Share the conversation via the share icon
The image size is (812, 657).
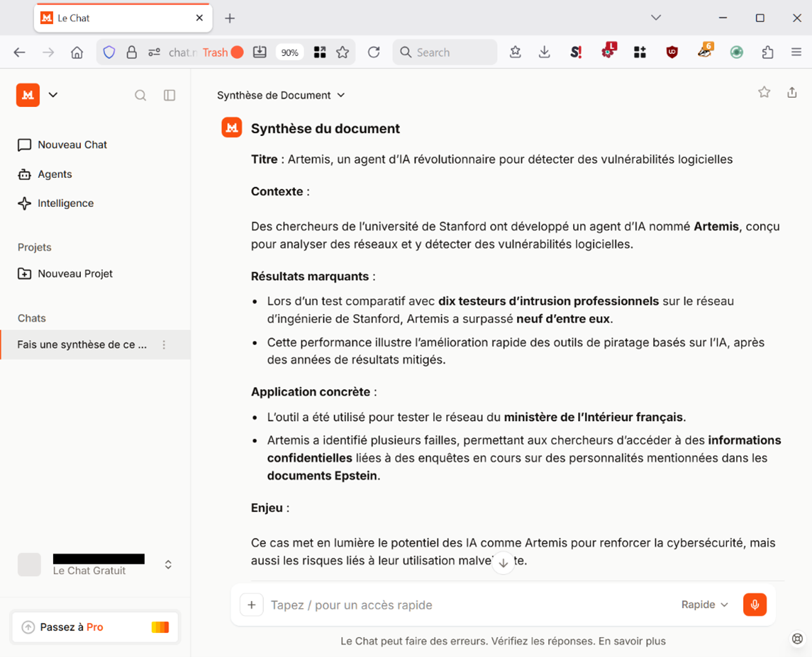click(792, 91)
